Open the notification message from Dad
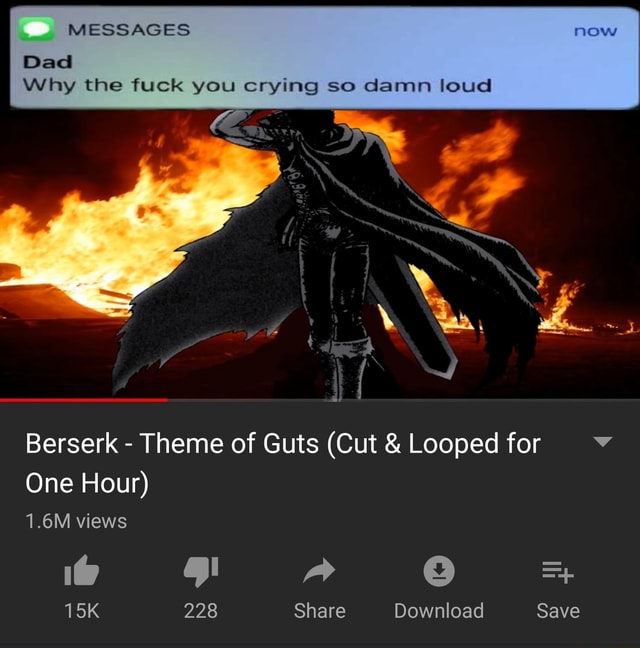The image size is (640, 648). [x=324, y=57]
